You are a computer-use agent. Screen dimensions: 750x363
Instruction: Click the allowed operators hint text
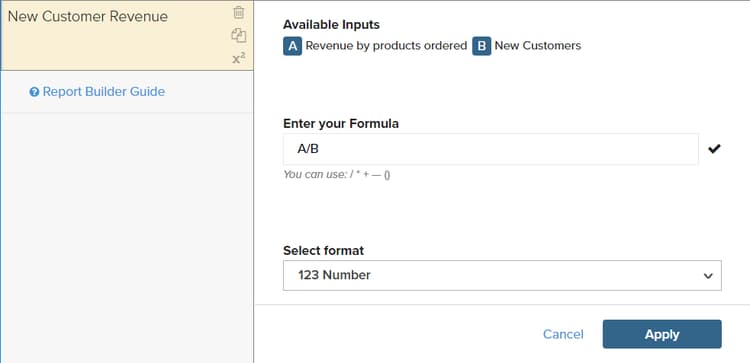click(x=337, y=175)
